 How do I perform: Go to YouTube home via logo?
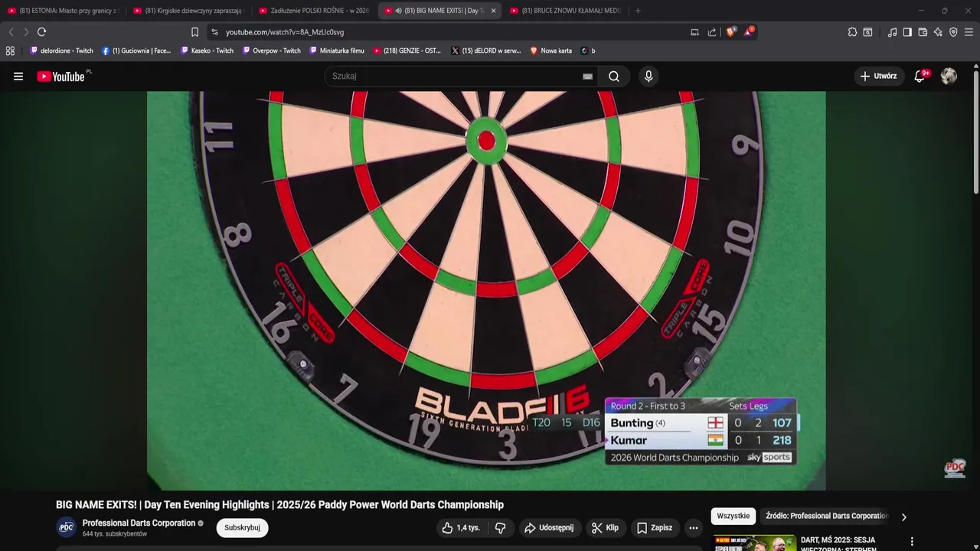[60, 76]
